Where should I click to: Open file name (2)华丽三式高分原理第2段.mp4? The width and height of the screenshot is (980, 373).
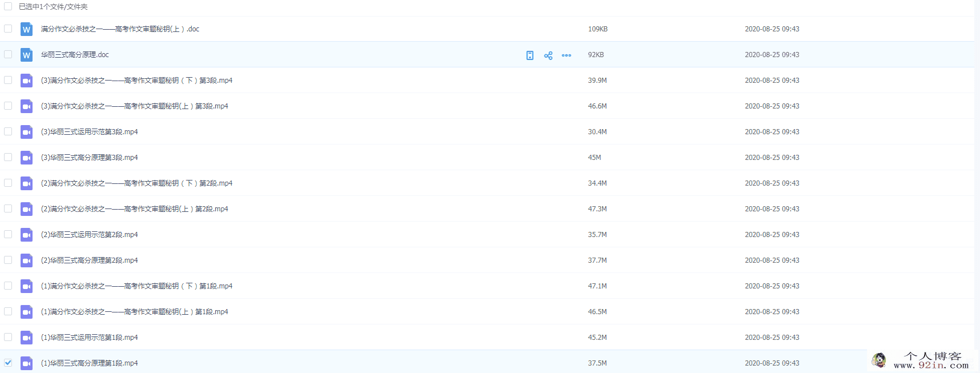point(90,260)
